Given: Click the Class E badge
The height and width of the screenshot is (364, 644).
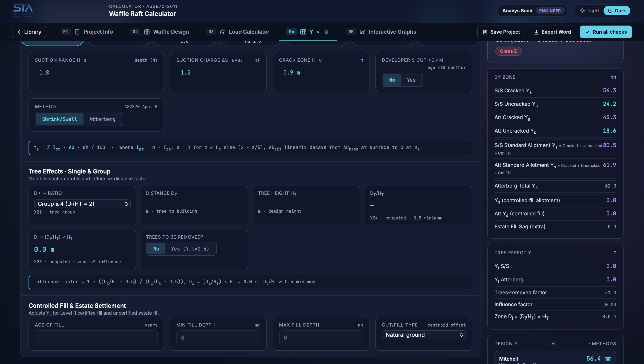Looking at the screenshot, I should [508, 51].
